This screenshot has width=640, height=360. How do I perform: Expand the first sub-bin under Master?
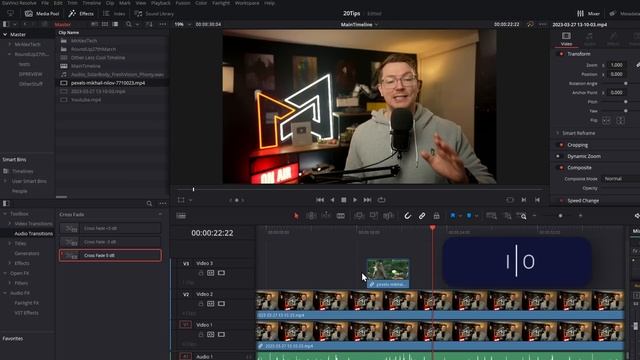click(x=9, y=44)
